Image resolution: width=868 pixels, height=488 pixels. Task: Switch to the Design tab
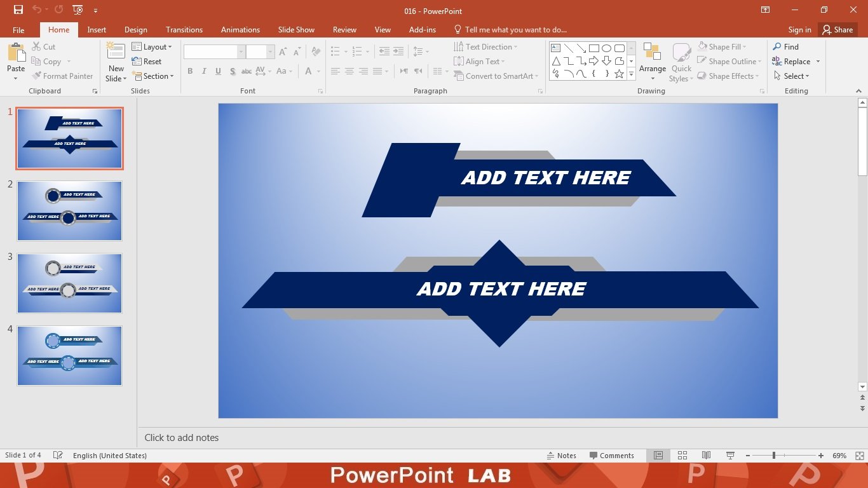pyautogui.click(x=135, y=30)
